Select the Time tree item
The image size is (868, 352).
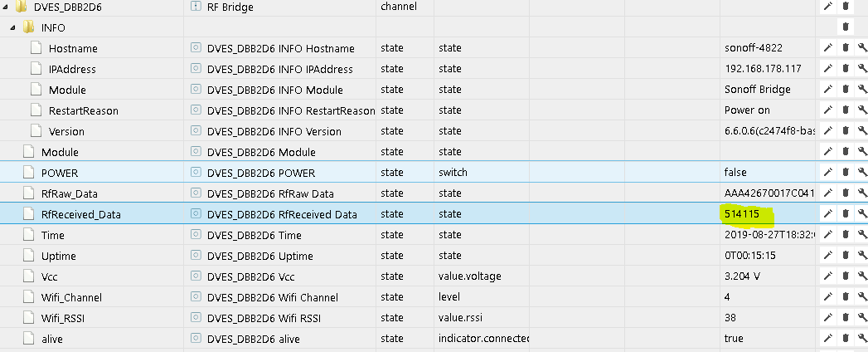pos(52,235)
